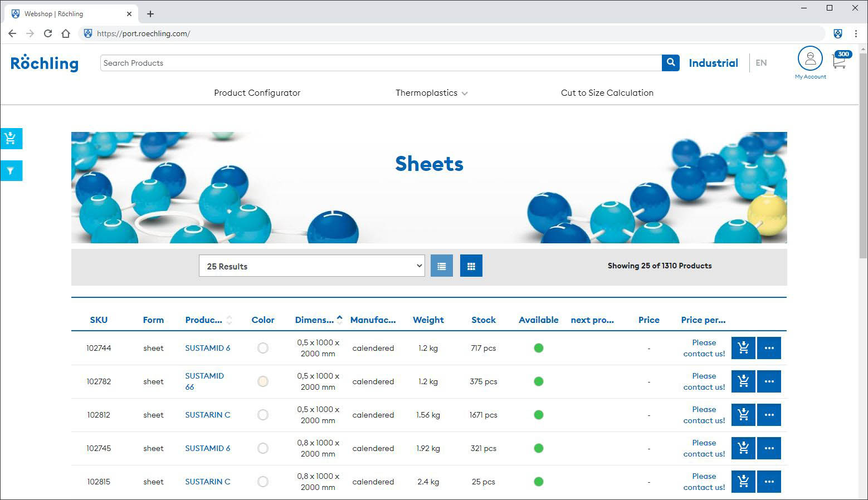Click SKU number 102782

[99, 381]
